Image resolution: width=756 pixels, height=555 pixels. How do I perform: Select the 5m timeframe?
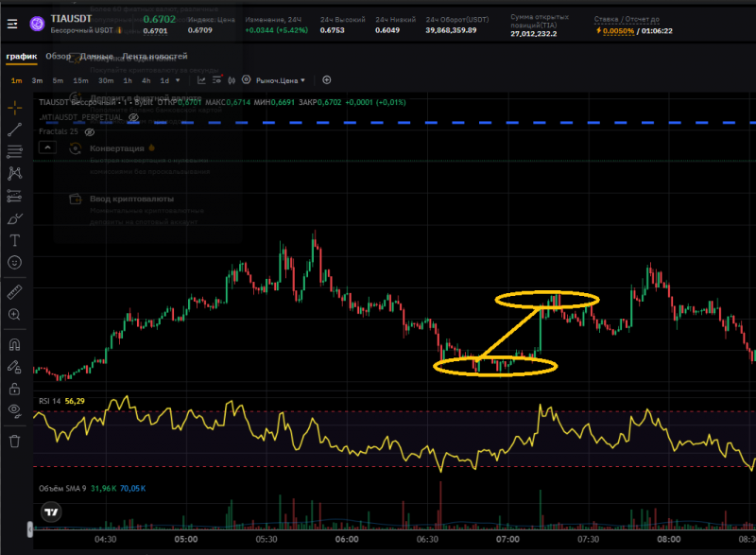tap(58, 80)
